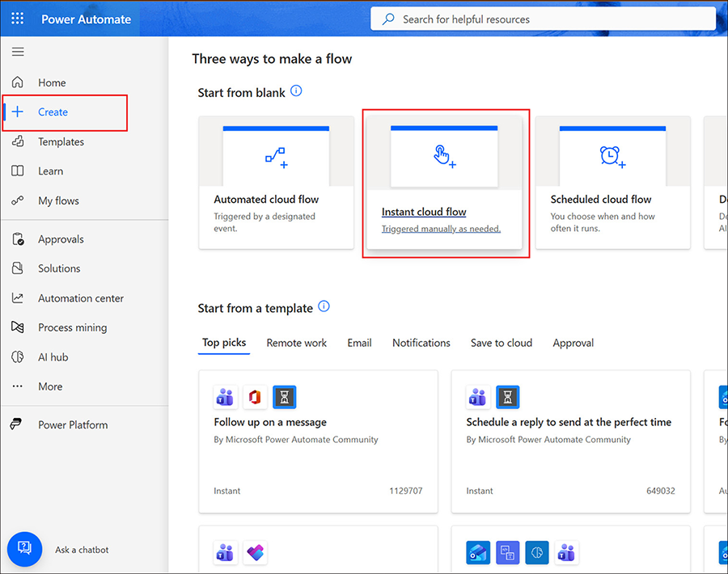Click the info icon beside Start from blank

[296, 91]
